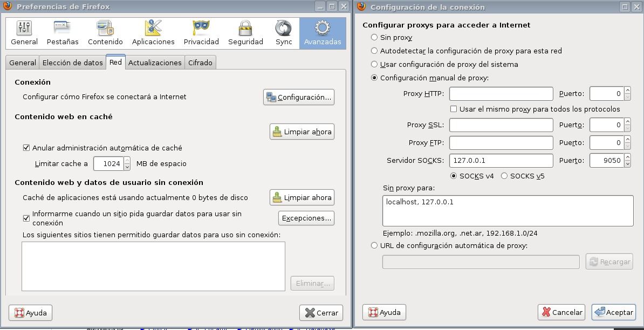Viewport: 644px width, 330px height.
Task: Click the Proxy SSL Puerto field
Action: pyautogui.click(x=607, y=125)
